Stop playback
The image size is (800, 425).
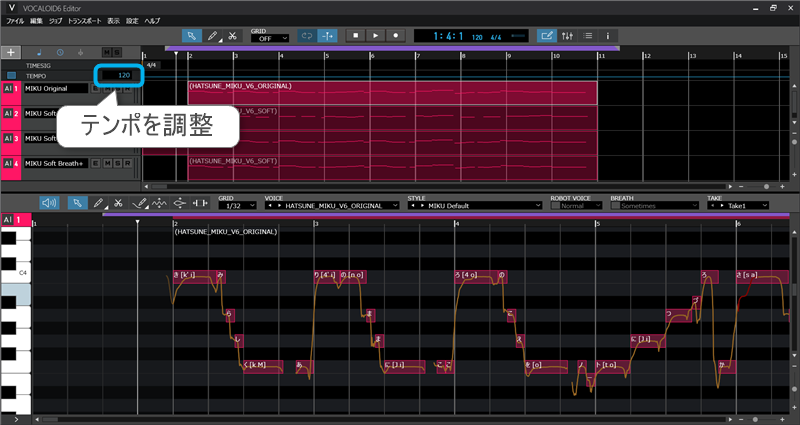click(x=356, y=36)
